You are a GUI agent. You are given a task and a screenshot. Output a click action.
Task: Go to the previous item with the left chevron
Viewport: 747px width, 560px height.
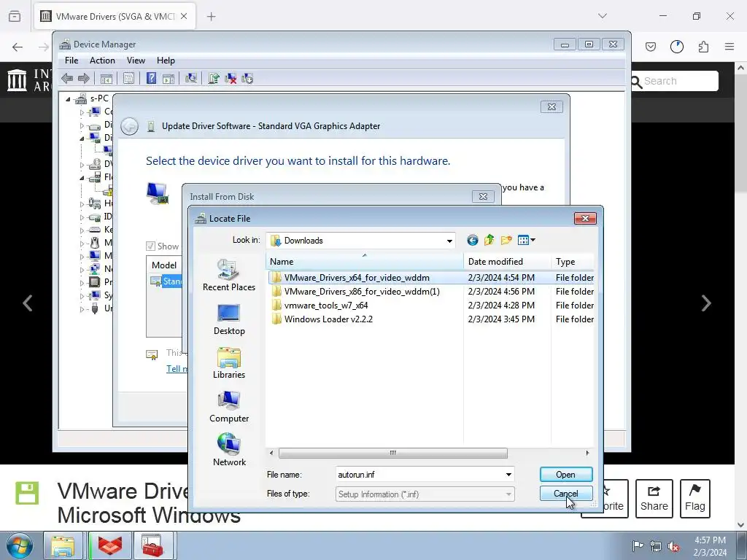coord(28,303)
